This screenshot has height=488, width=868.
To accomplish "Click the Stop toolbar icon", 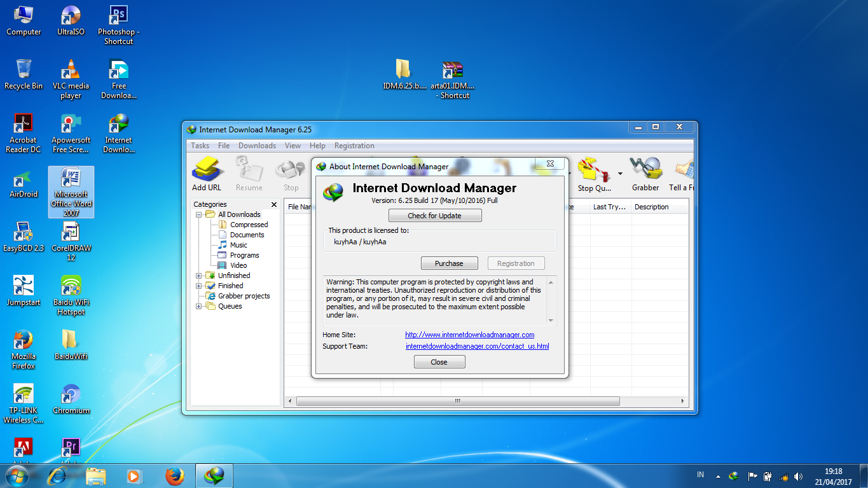I will (291, 174).
